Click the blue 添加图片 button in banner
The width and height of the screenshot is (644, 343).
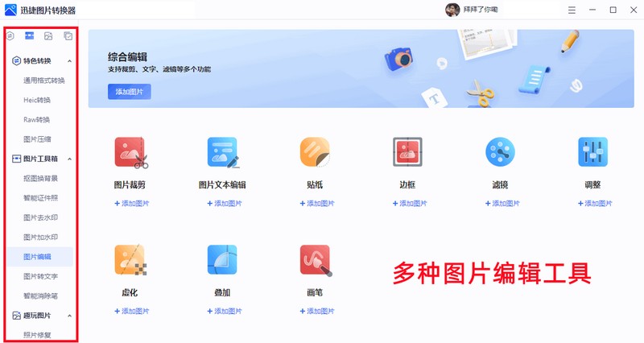pos(130,92)
